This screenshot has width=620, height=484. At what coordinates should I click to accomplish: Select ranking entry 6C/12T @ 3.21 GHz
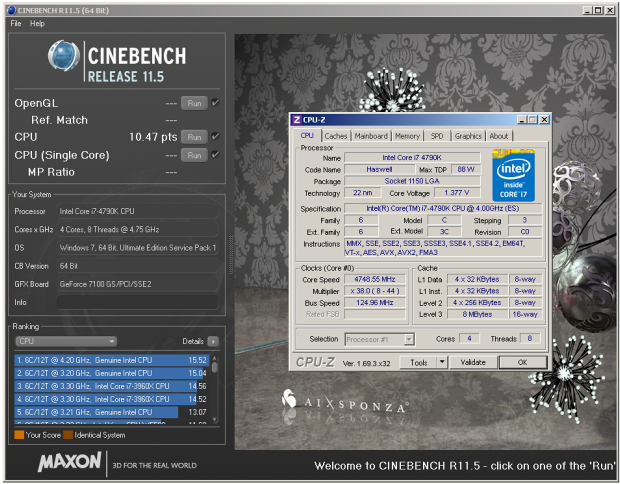[112, 412]
